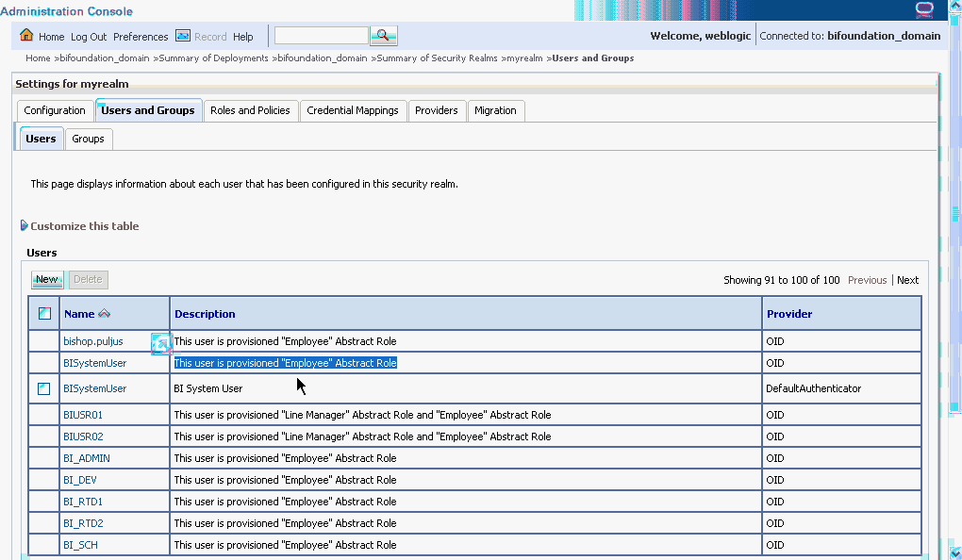Click Log Out in the top menu
This screenshot has height=560, width=962.
pos(87,37)
